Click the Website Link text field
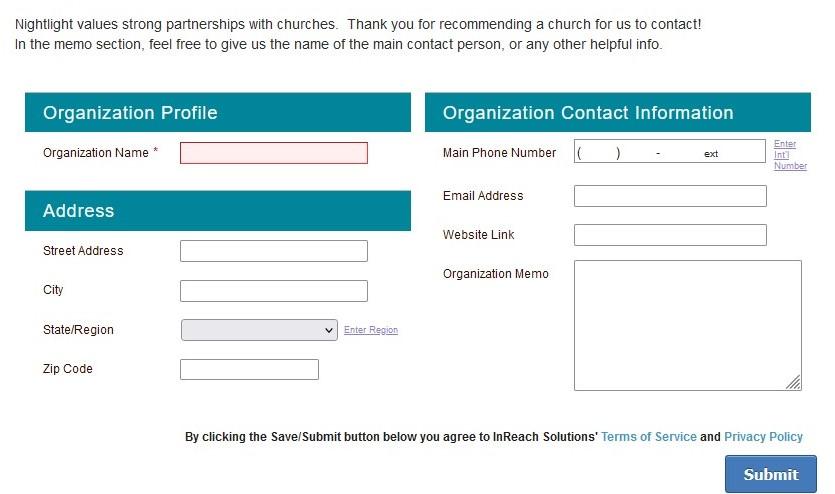This screenshot has width=835, height=494. [x=670, y=235]
